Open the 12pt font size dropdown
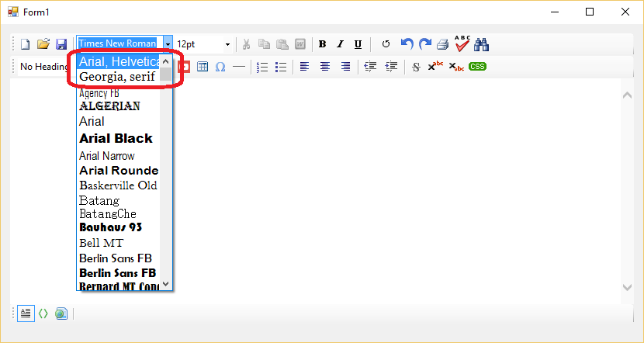Screen dimensions: 644x343 click(227, 44)
